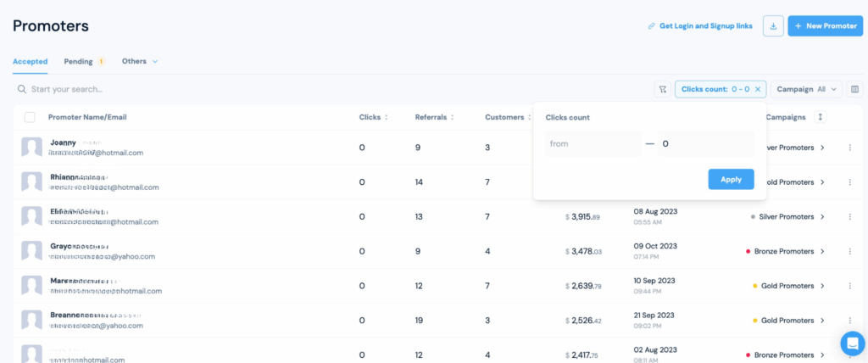
Task: Expand Silver Promoters chevron in Joanny row
Action: pyautogui.click(x=822, y=148)
